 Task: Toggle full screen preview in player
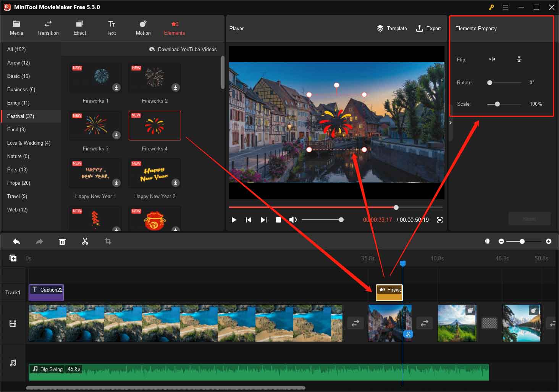(x=440, y=220)
